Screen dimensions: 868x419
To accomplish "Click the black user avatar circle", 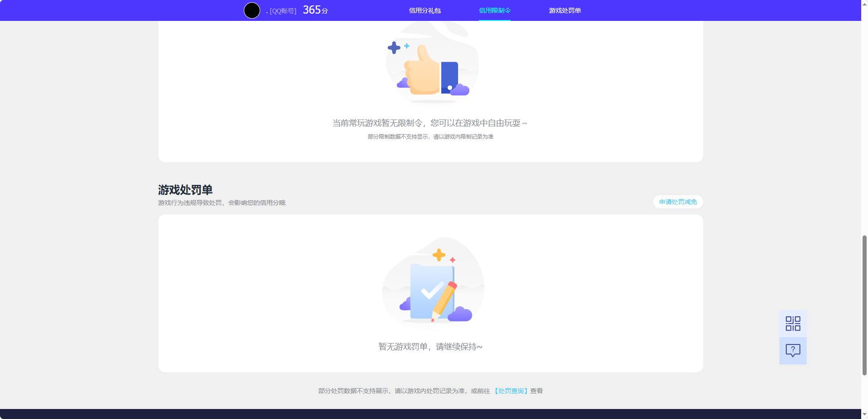I will (252, 10).
